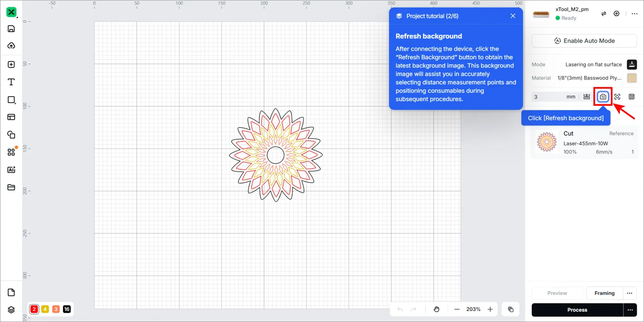The width and height of the screenshot is (644, 322).
Task: Click the Laser-455nm-10W text
Action: click(586, 144)
